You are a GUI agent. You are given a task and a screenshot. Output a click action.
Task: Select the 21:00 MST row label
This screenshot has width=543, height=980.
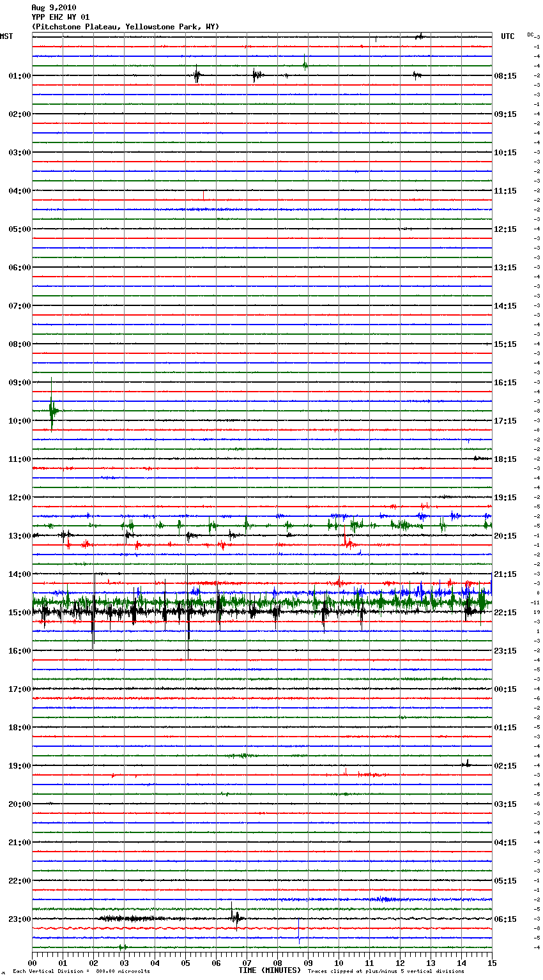pos(20,843)
